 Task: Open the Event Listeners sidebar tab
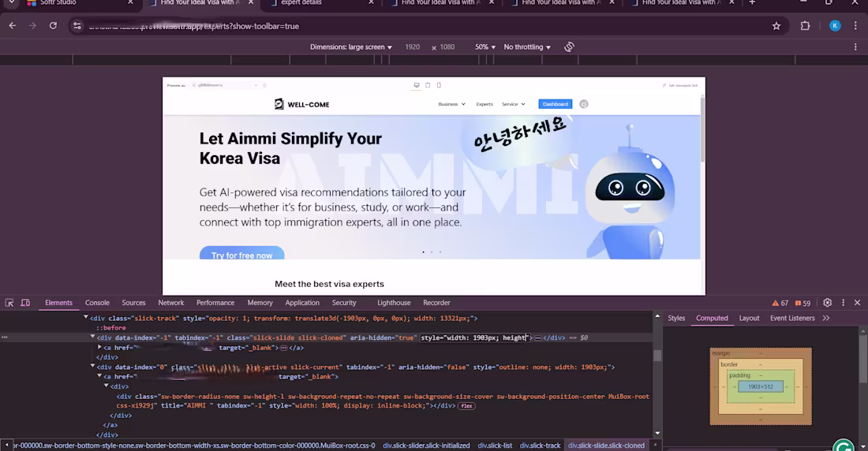pos(792,319)
